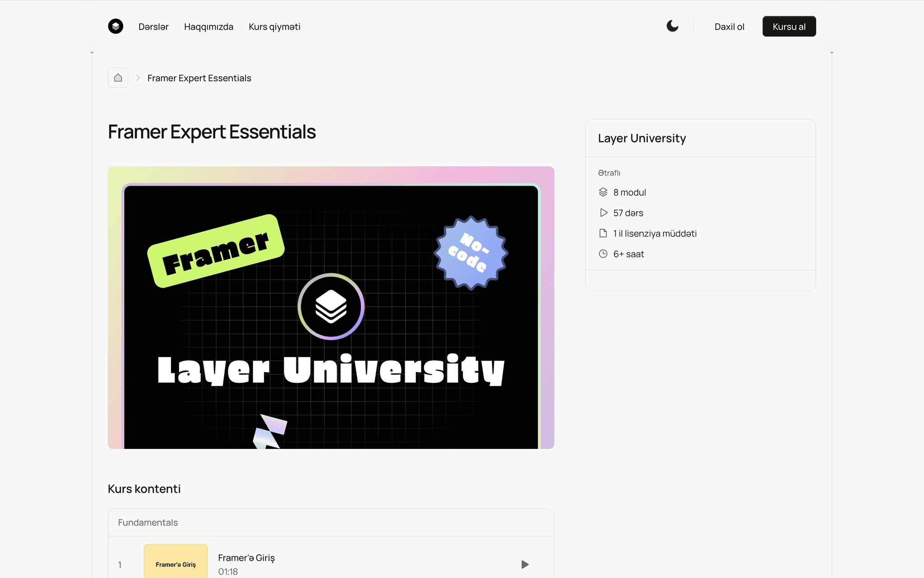The height and width of the screenshot is (578, 924).
Task: Open the Framer'ə Giriş lesson thumbnail
Action: pos(176,561)
